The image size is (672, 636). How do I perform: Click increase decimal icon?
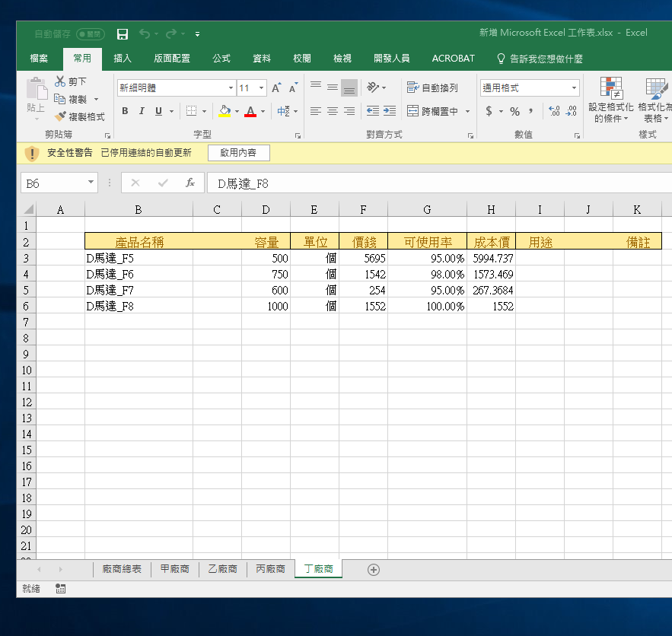(x=554, y=111)
